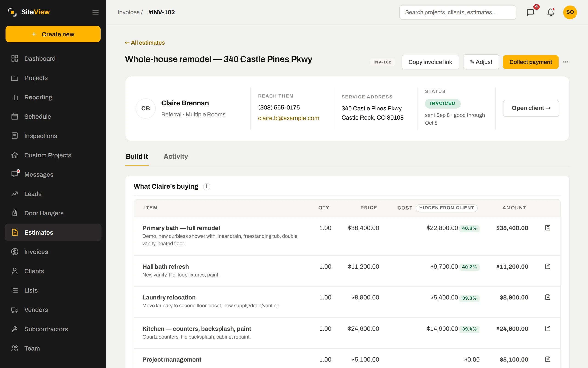Click the ITEM column header
This screenshot has height=368, width=588.
coord(151,208)
